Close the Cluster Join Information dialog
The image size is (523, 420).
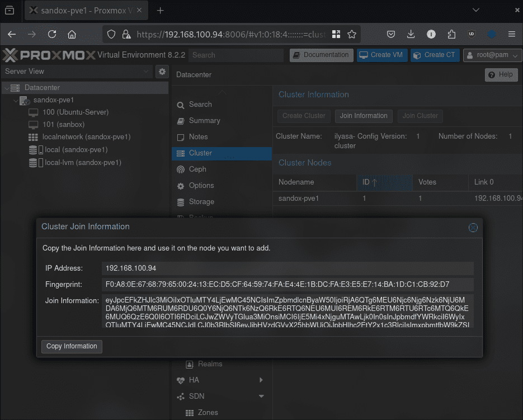click(x=473, y=227)
